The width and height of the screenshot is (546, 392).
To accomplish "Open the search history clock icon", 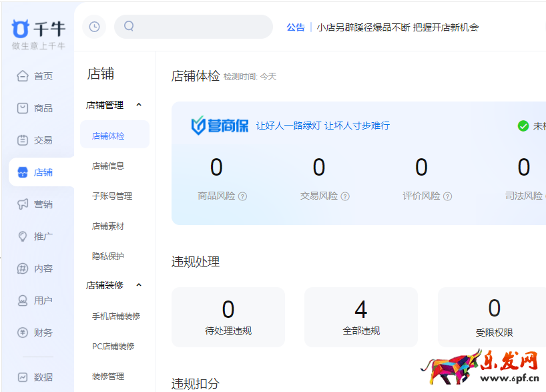I will [x=94, y=27].
